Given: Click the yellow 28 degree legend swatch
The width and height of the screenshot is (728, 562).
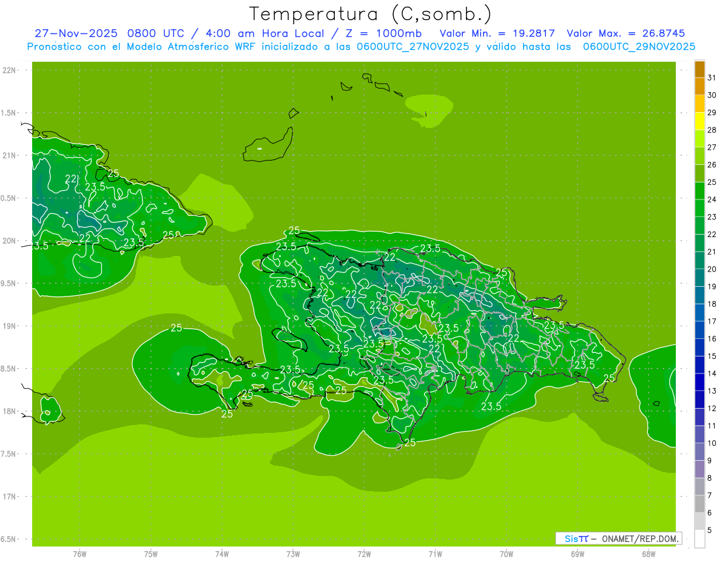Looking at the screenshot, I should click(x=699, y=121).
